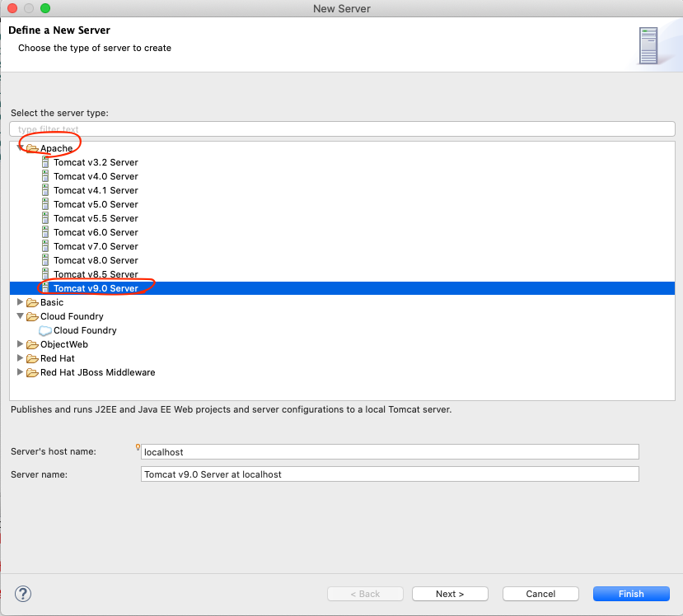Click the Next button

[450, 594]
